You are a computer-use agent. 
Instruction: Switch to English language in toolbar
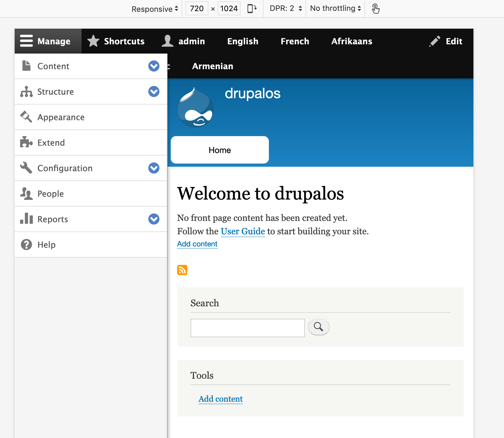click(x=243, y=41)
